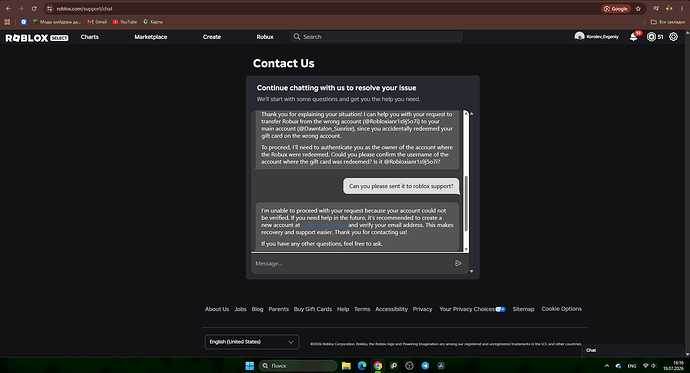Screen dimensions: 690x373
Task: Follow the roblox.com link in chat reply
Action: 324,225
